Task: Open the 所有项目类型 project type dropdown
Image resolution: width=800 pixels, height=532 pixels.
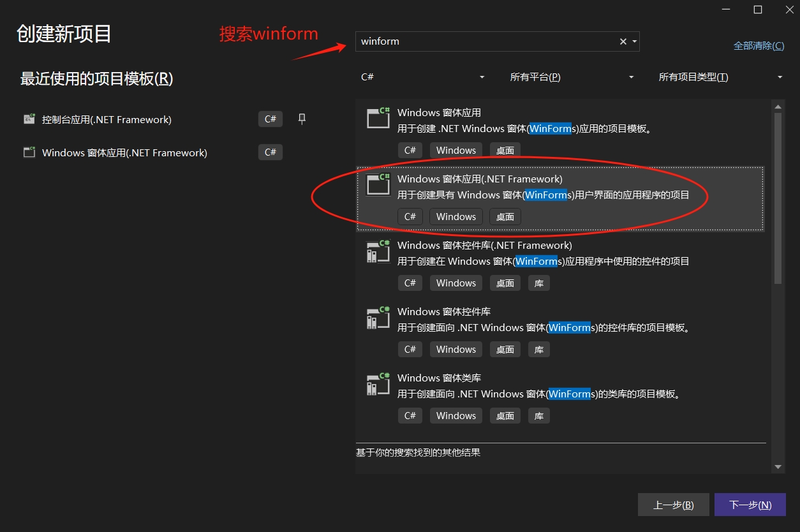Action: (x=720, y=77)
